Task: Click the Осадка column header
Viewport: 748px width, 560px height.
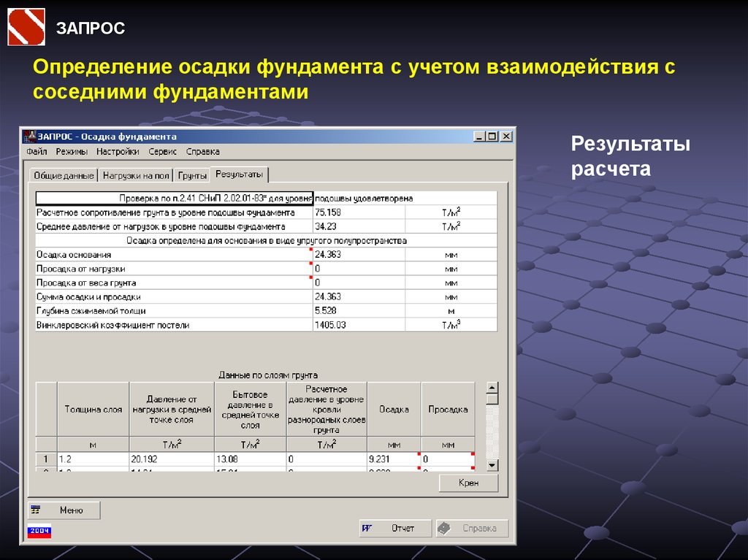Action: [394, 410]
